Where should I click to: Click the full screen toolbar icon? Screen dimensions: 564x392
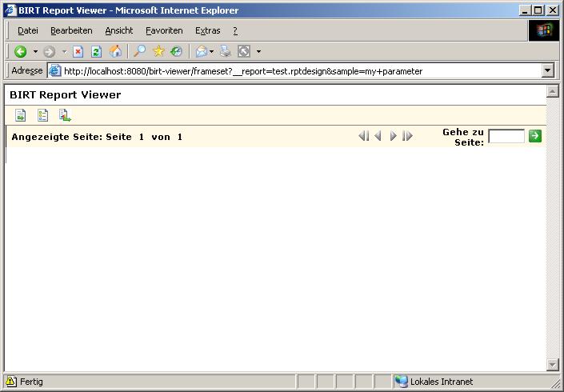pyautogui.click(x=244, y=51)
